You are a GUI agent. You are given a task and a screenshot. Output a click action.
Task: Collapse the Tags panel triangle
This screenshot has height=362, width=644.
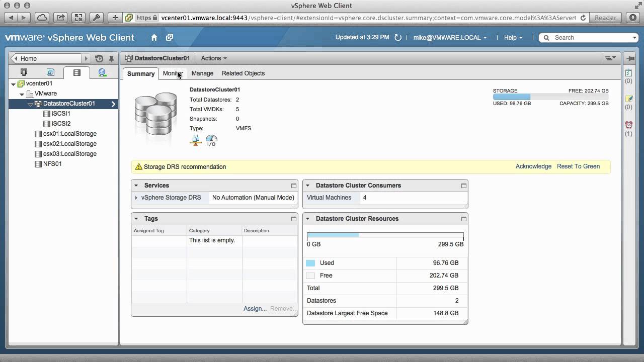pos(136,219)
